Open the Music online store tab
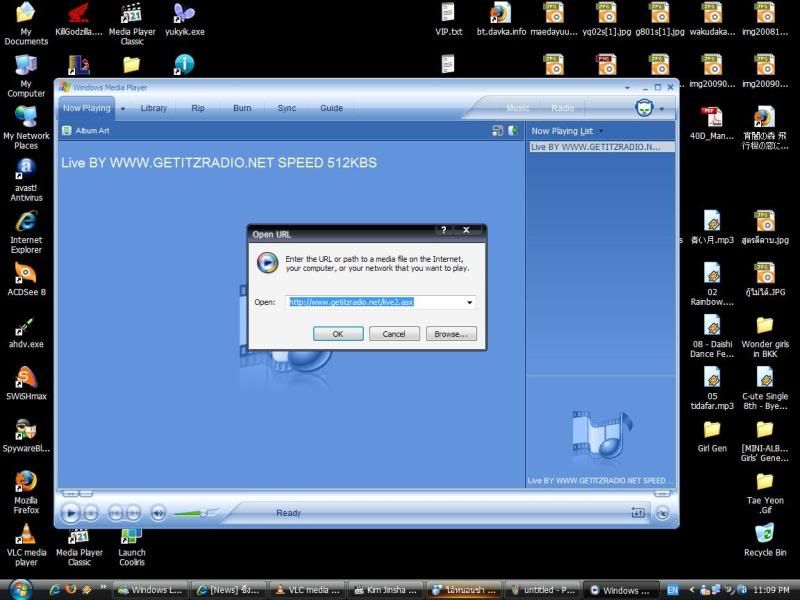Viewport: 800px width, 600px height. (518, 108)
